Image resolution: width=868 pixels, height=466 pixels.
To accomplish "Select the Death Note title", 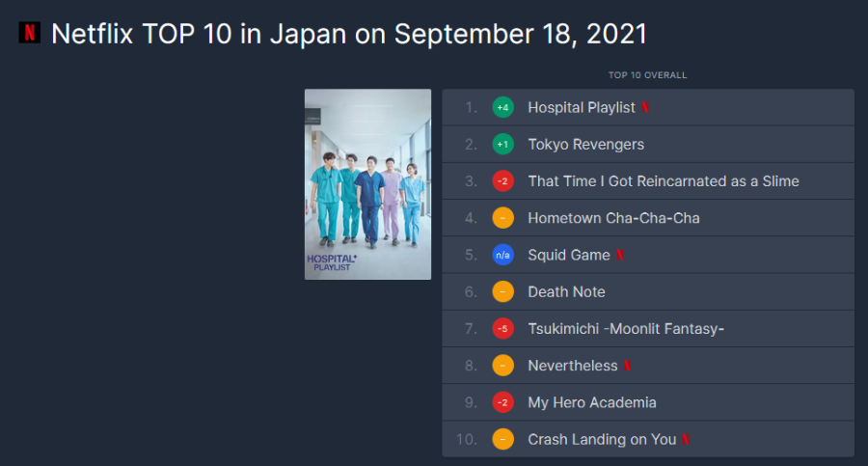I will pyautogui.click(x=566, y=292).
